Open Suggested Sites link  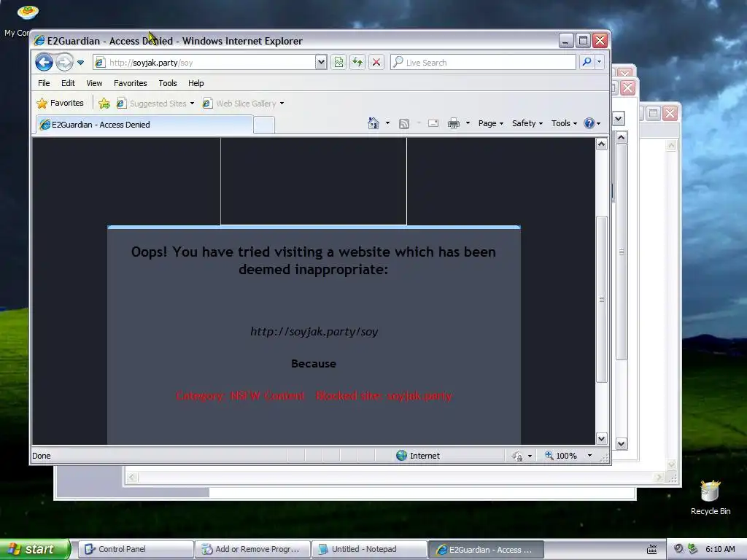coord(155,104)
